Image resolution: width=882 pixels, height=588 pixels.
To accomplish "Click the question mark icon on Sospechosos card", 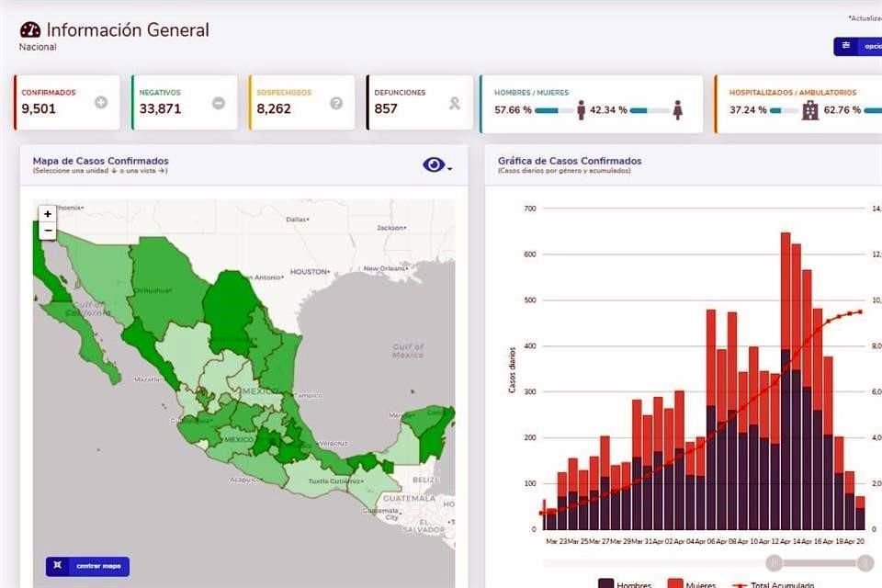I will coord(336,103).
